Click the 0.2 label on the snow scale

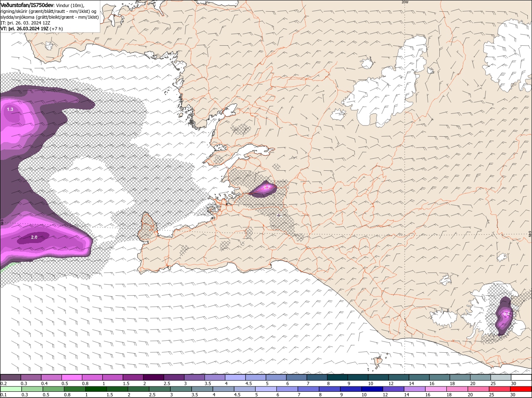[x=3, y=383]
